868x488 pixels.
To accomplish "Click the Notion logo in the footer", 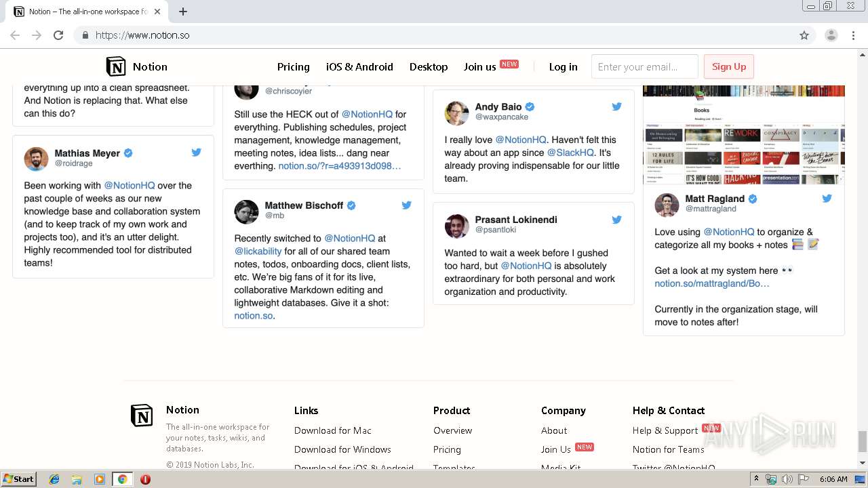I will 142,415.
